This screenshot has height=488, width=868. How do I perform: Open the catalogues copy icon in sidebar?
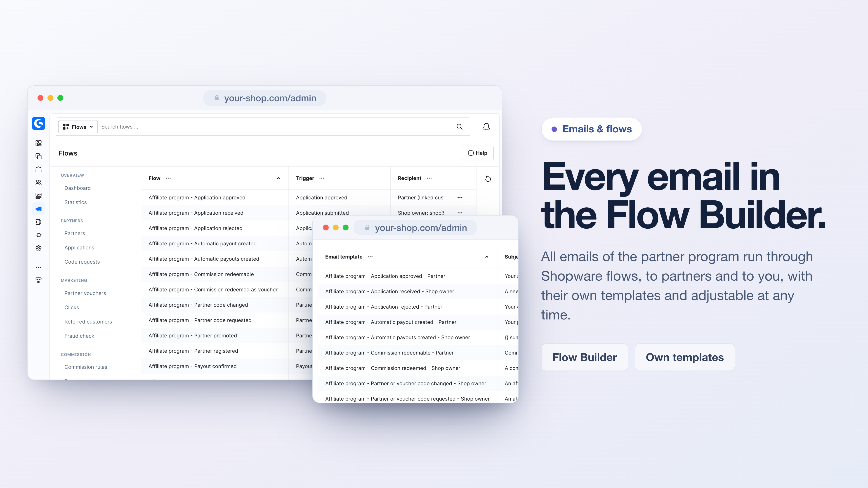38,156
